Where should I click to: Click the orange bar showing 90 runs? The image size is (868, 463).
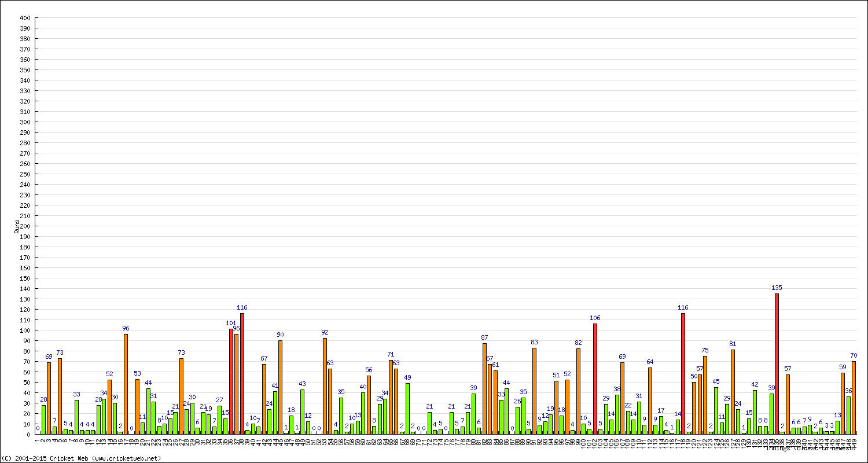point(281,387)
